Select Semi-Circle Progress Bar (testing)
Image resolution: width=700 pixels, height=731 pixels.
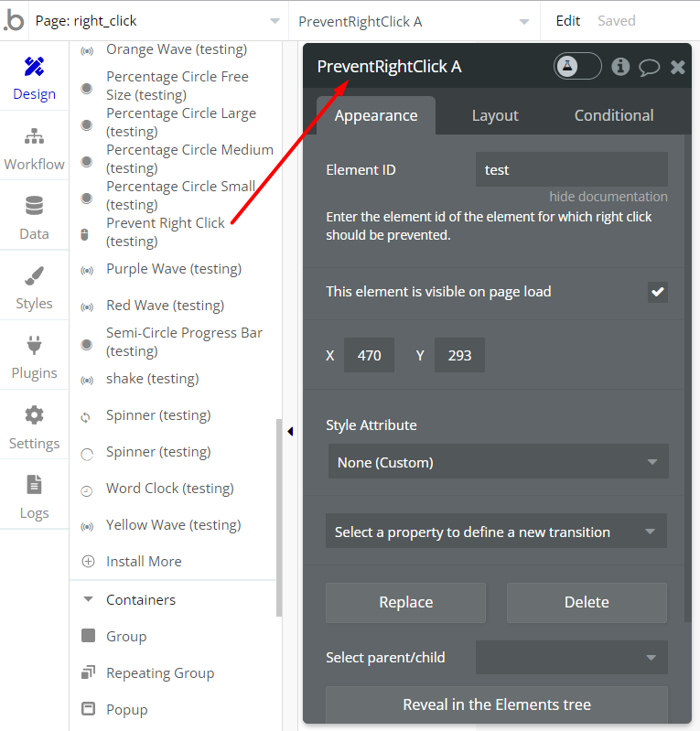pyautogui.click(x=184, y=342)
